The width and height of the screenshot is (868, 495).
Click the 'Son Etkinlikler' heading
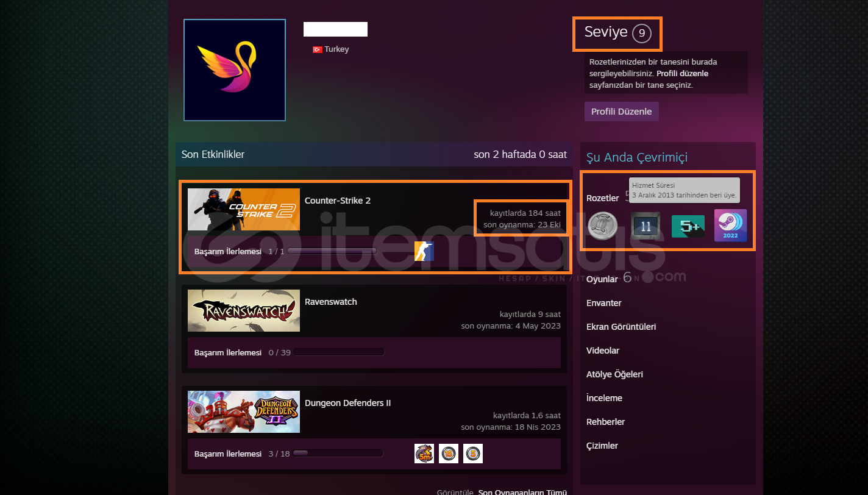click(213, 154)
